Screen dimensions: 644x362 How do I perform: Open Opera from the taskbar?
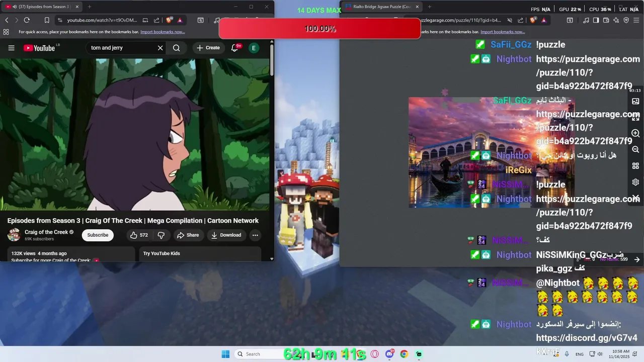pos(374,354)
